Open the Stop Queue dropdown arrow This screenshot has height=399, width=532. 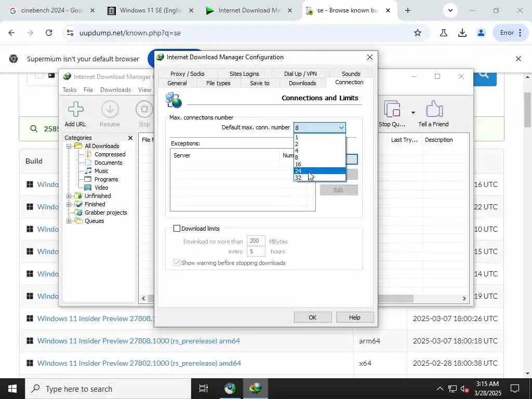click(413, 113)
